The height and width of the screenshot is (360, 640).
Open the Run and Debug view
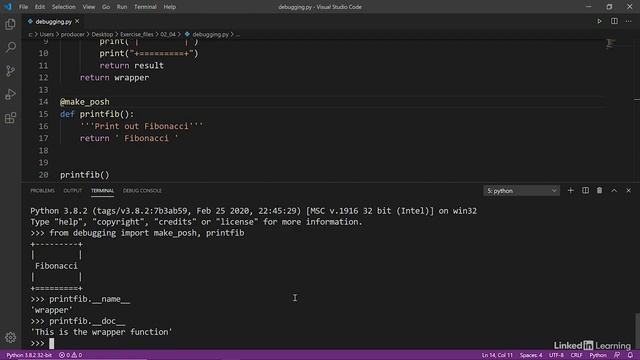pos(11,94)
